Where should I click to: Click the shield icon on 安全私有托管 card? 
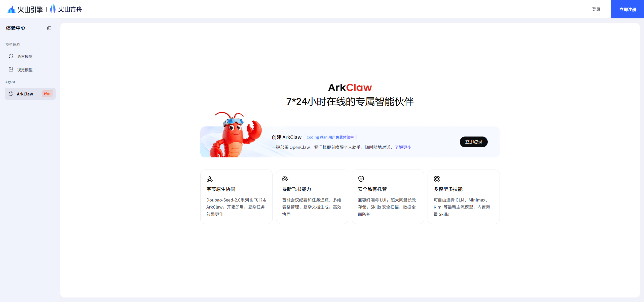361,179
